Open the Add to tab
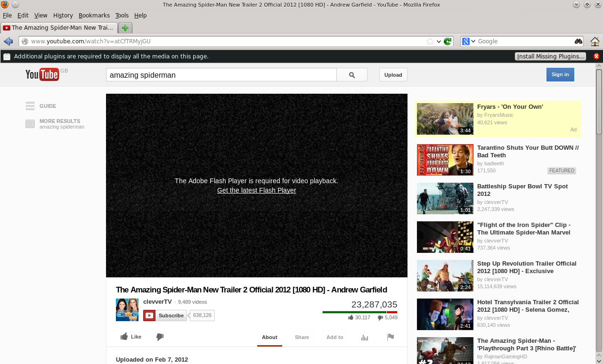The height and width of the screenshot is (364, 603). (335, 337)
